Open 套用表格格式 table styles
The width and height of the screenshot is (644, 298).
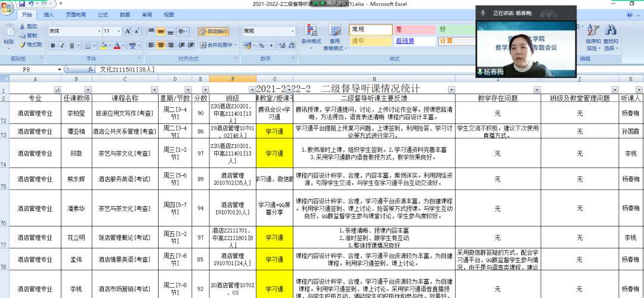[x=335, y=36]
